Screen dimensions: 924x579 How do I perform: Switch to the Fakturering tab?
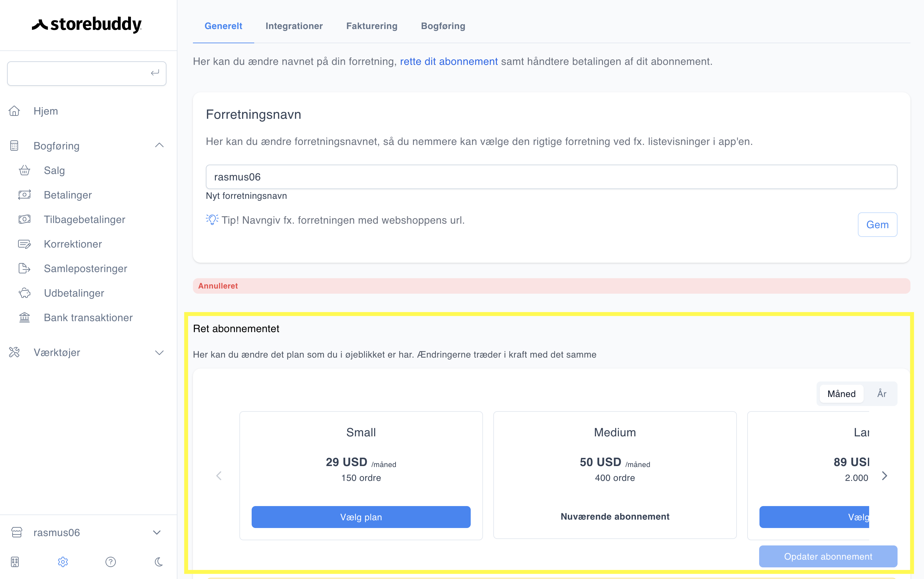pyautogui.click(x=372, y=26)
